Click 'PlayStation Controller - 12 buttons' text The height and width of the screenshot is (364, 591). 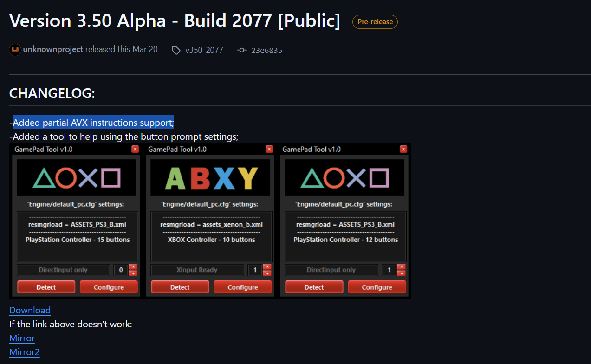[346, 240]
